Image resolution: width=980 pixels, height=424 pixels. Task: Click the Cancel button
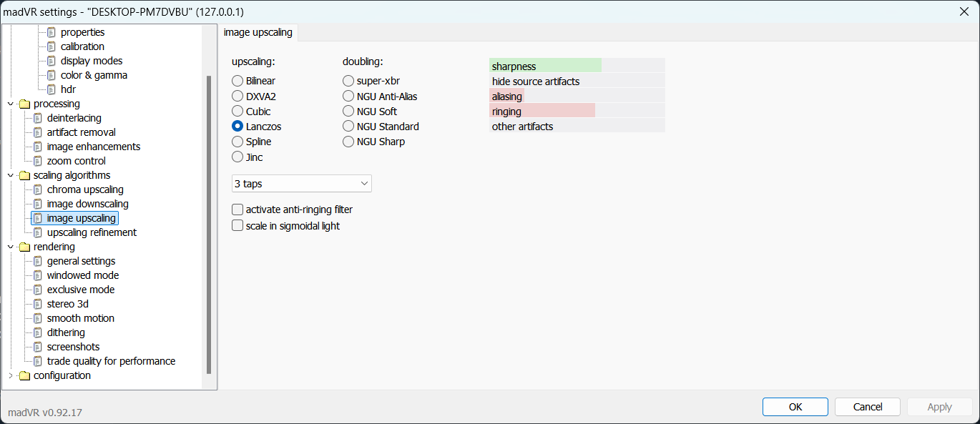[868, 407]
